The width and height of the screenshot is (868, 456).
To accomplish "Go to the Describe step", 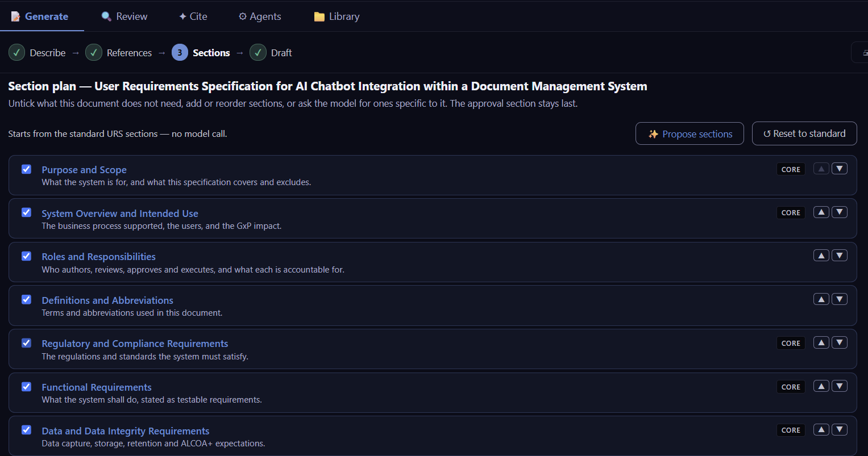I will pos(48,53).
